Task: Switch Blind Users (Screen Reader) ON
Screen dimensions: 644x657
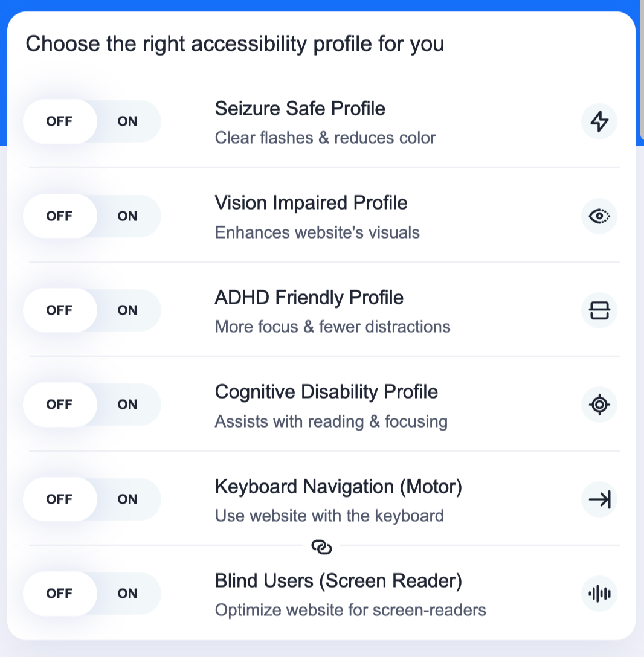Action: pyautogui.click(x=127, y=594)
